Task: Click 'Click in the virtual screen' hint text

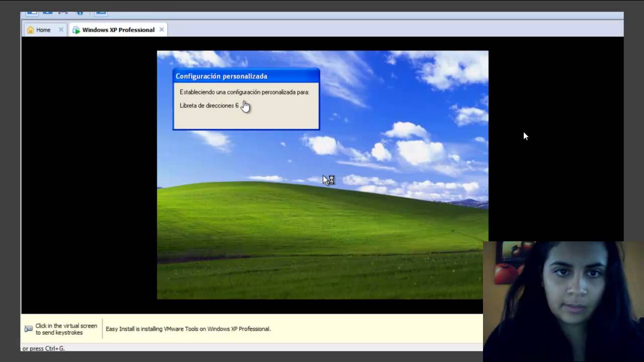Action: [66, 329]
